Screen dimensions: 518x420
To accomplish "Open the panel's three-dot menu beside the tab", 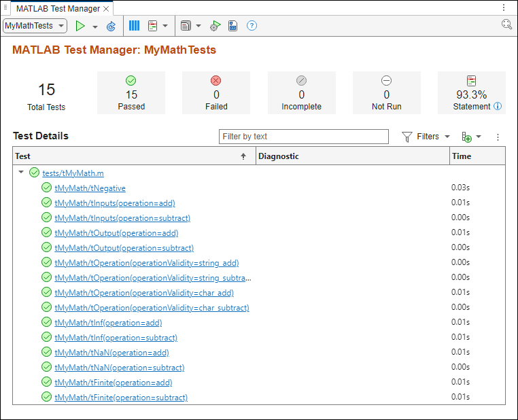I will pyautogui.click(x=504, y=7).
